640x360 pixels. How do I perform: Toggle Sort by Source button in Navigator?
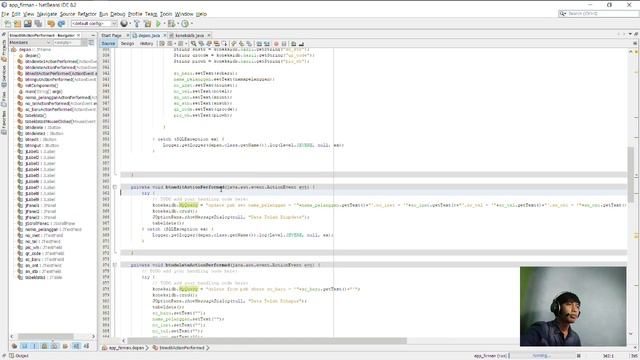(x=86, y=346)
